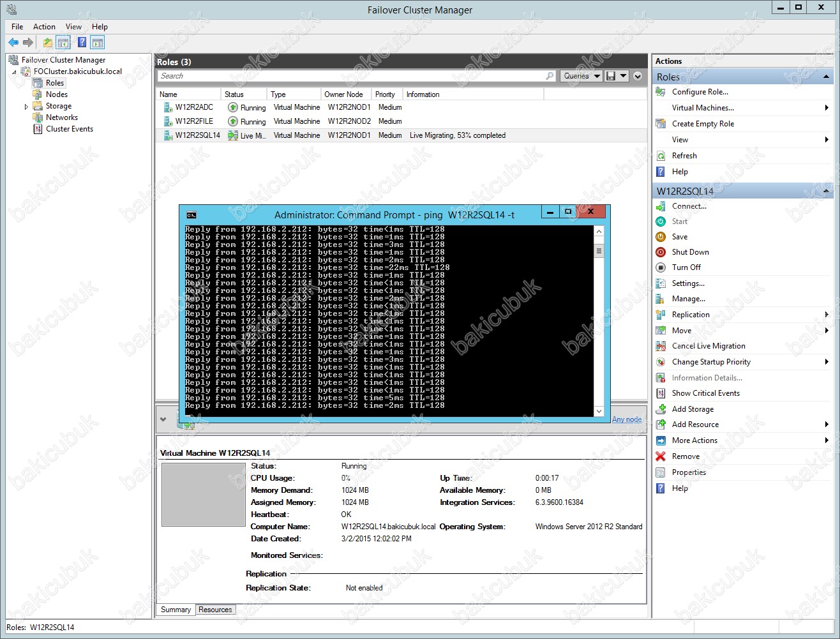Collapse the Roles actions section
This screenshot has height=639, width=840.
coord(827,77)
